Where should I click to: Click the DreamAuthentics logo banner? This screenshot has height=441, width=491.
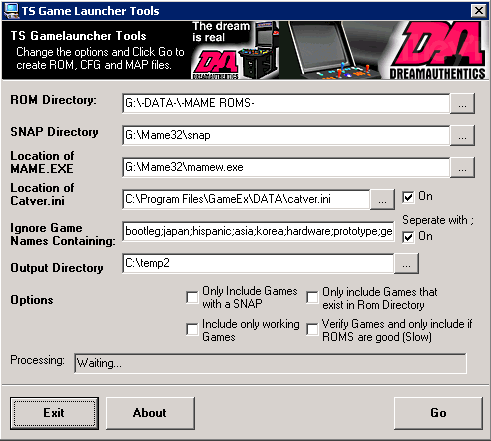[x=437, y=50]
